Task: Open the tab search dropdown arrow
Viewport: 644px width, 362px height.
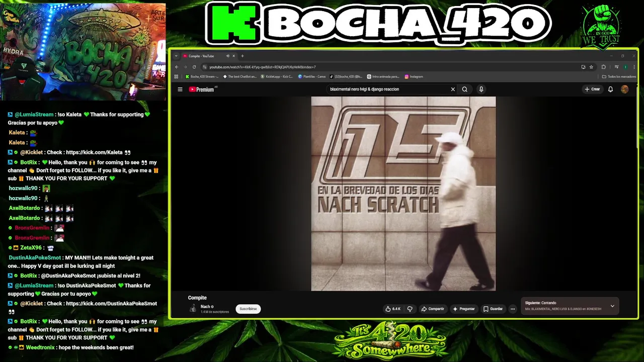Action: pyautogui.click(x=176, y=56)
